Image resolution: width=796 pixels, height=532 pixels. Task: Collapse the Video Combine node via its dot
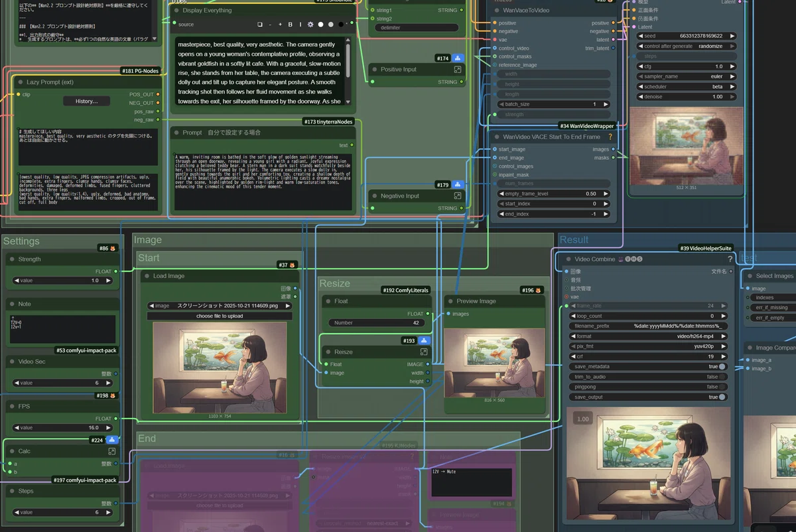pyautogui.click(x=568, y=259)
